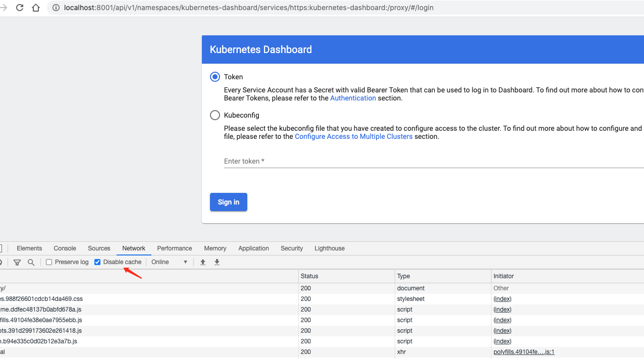The image size is (644, 359).
Task: Open the network filter funnel icon
Action: pos(17,262)
